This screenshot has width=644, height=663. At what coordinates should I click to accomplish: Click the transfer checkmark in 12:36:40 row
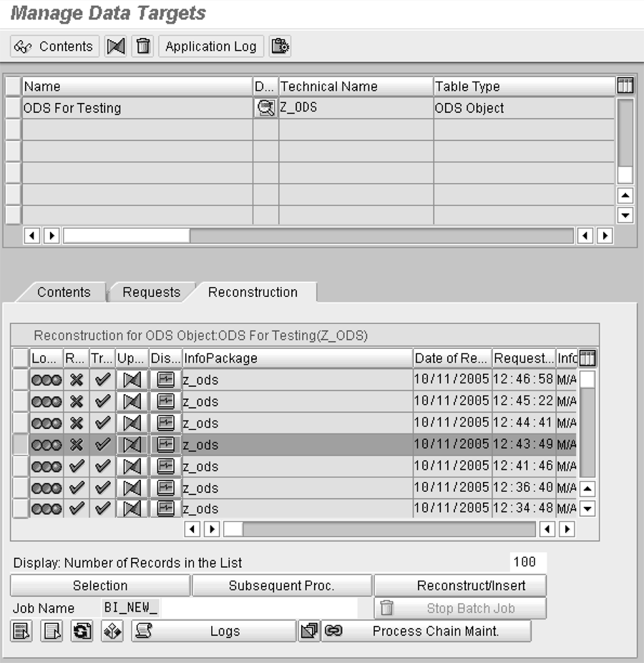(102, 488)
